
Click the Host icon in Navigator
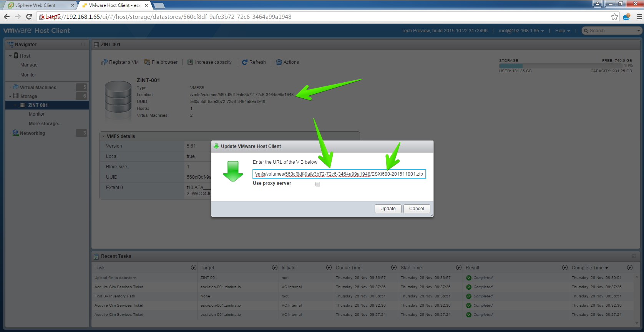pos(16,56)
